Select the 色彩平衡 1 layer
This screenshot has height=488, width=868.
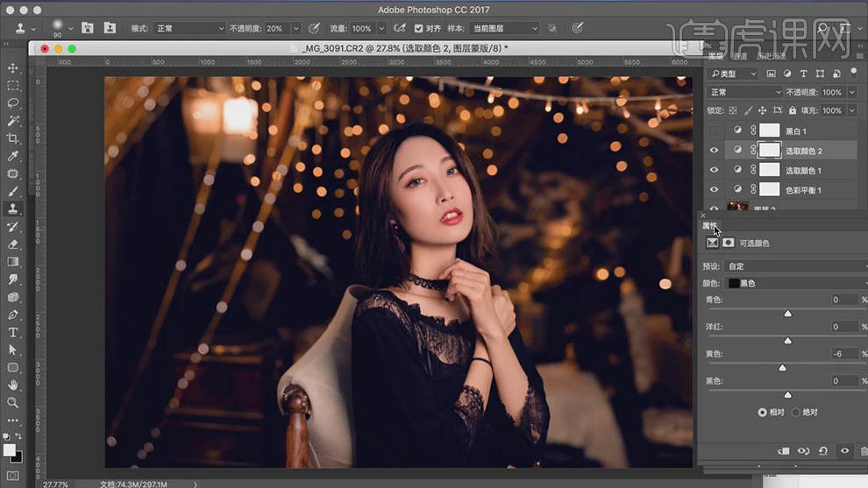click(x=802, y=190)
